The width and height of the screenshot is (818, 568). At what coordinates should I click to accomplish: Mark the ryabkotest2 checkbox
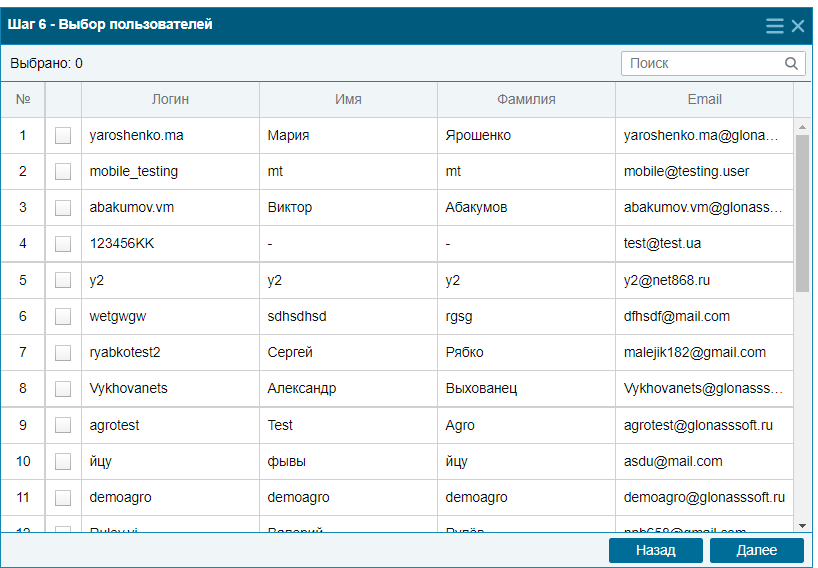click(x=63, y=353)
